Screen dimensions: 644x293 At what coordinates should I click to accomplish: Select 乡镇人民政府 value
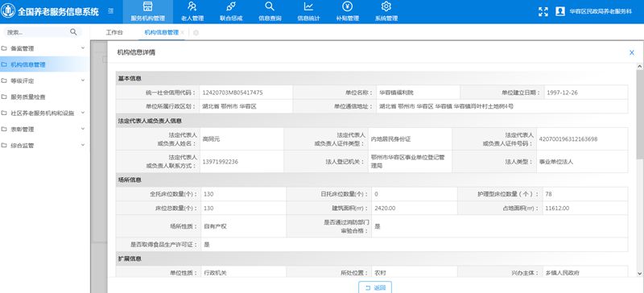pyautogui.click(x=562, y=273)
